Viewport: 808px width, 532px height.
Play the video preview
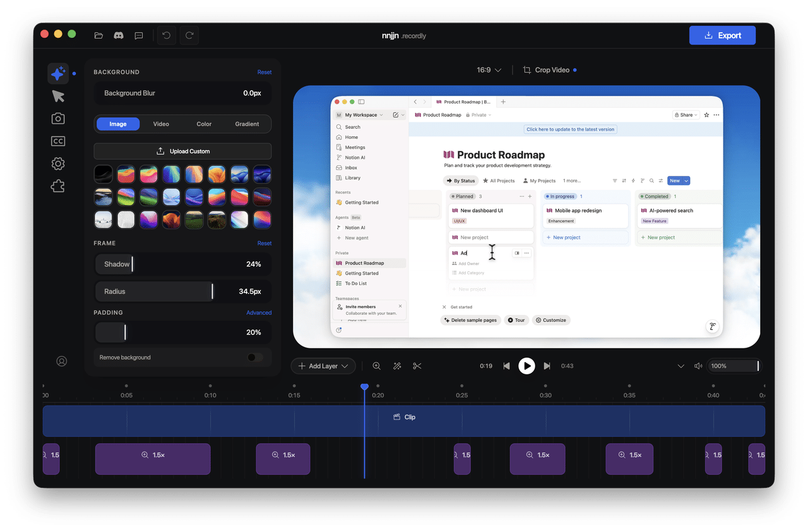(526, 366)
